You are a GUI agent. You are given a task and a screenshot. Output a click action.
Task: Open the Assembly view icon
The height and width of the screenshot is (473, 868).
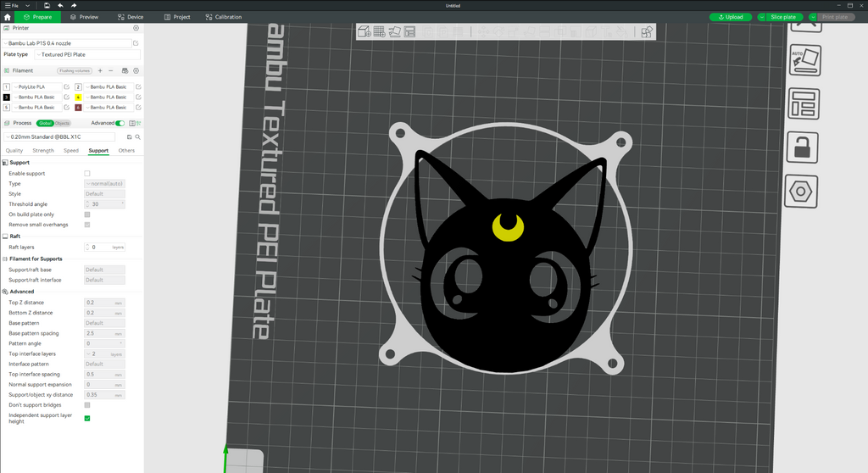[x=646, y=31]
